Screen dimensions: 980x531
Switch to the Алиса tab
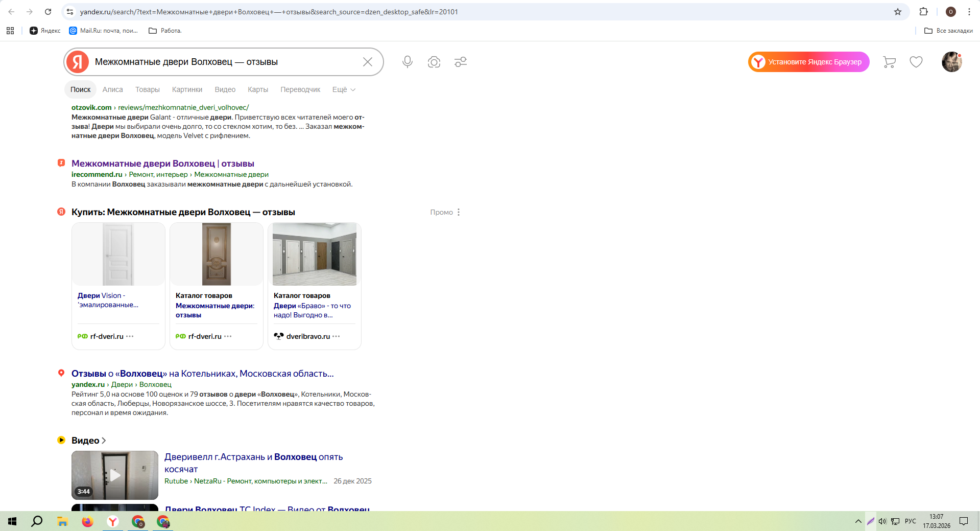[113, 89]
